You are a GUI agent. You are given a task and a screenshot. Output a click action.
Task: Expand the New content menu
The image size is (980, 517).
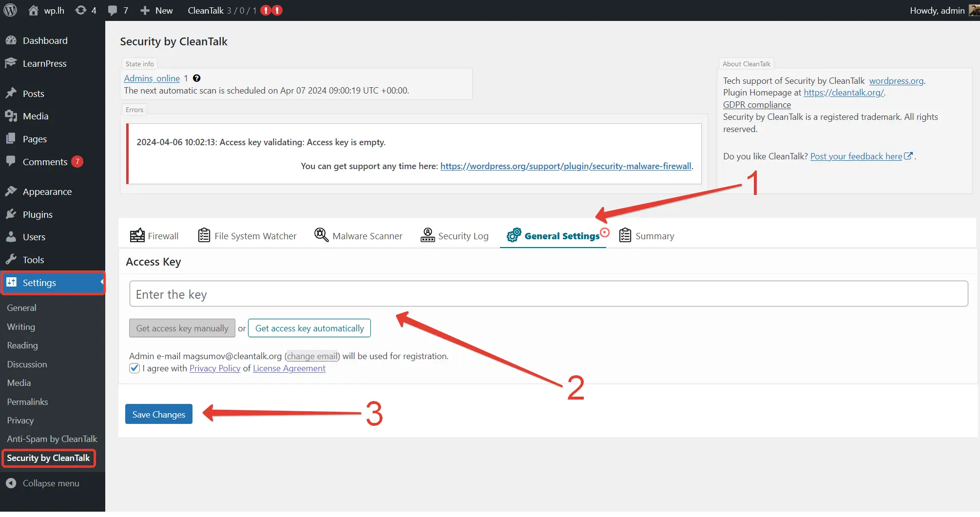coord(156,10)
